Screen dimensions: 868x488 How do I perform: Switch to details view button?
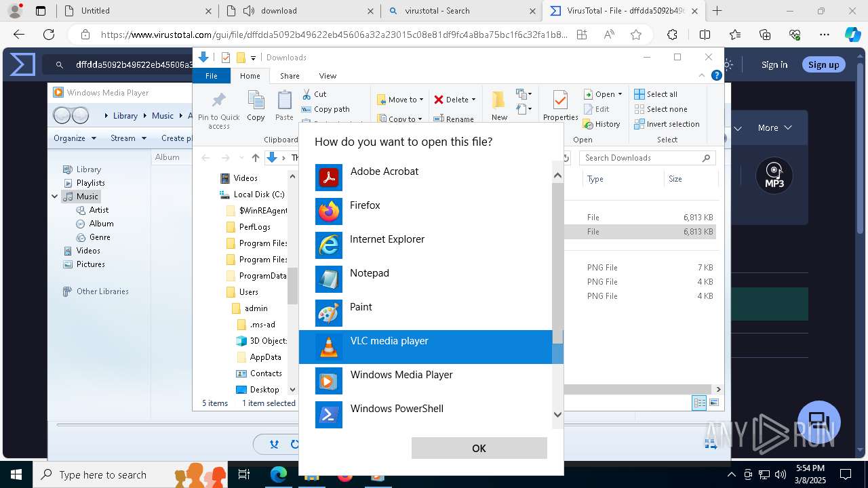(x=699, y=403)
